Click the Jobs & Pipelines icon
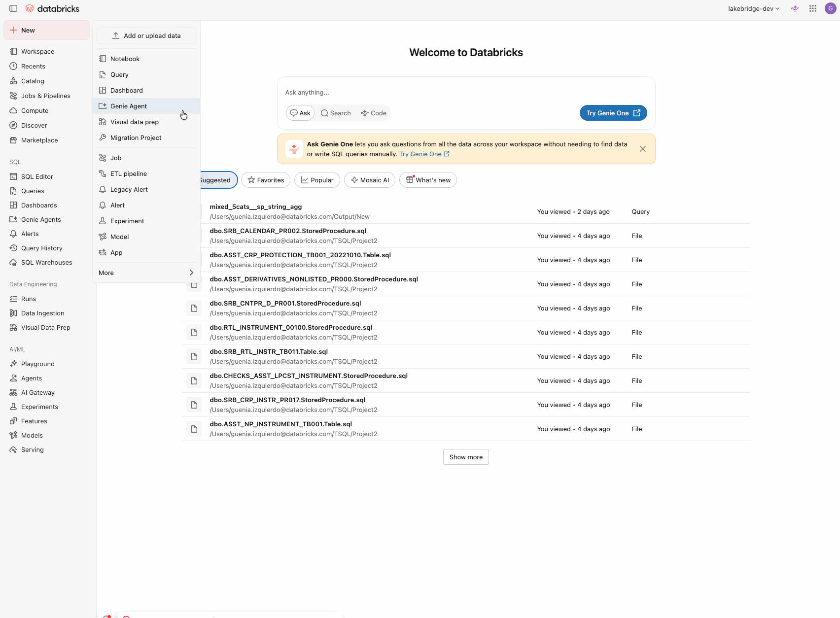Image resolution: width=840 pixels, height=618 pixels. [x=13, y=96]
